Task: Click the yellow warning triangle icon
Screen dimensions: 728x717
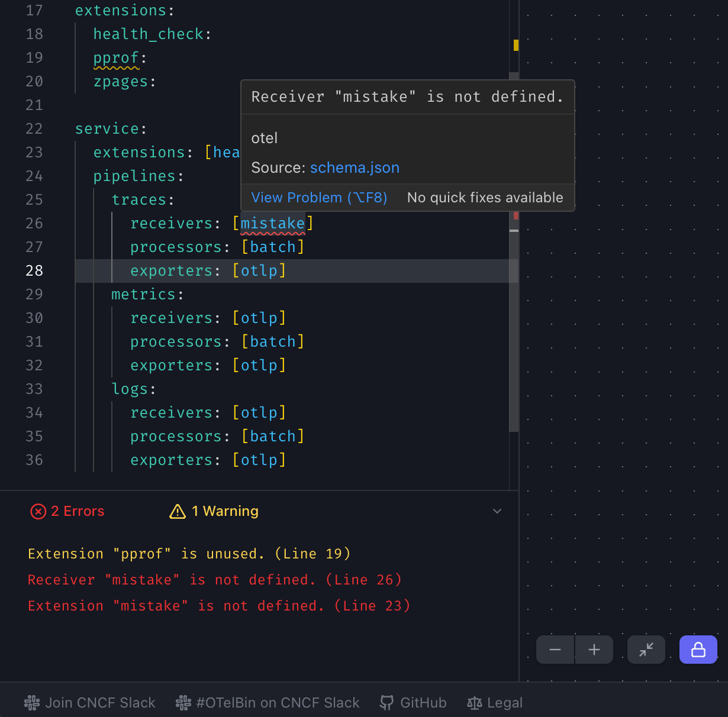Action: (x=178, y=511)
